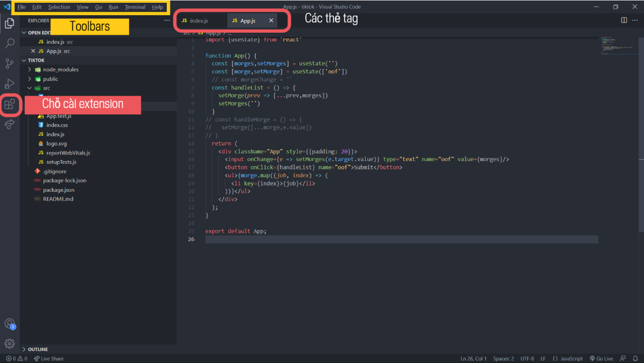This screenshot has height=363, width=644.
Task: Start the Go Live server
Action: click(x=601, y=359)
